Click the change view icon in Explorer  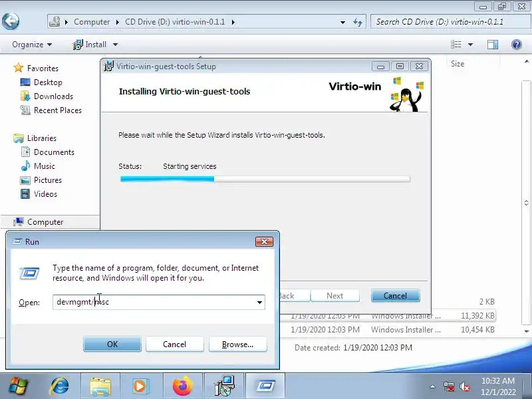point(456,45)
